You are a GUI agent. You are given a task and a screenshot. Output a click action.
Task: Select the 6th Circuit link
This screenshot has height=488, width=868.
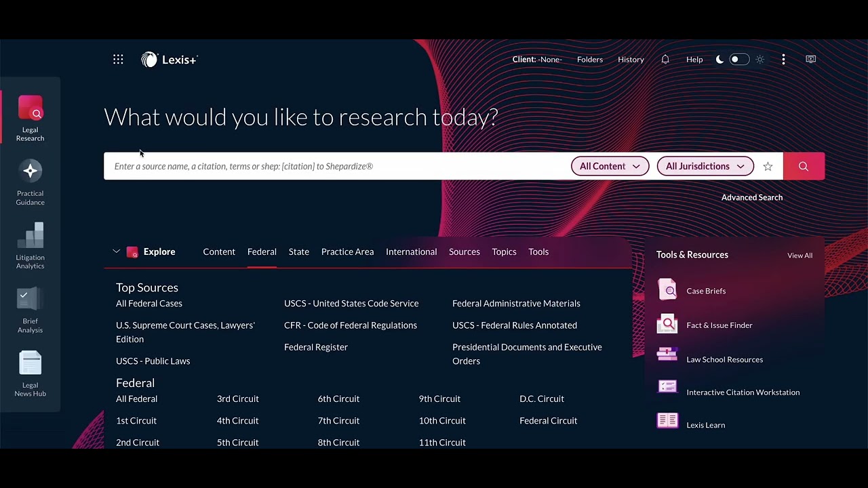click(x=338, y=399)
